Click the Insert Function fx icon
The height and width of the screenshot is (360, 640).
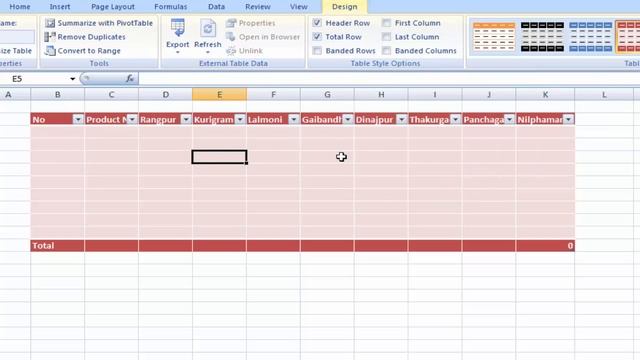(130, 78)
